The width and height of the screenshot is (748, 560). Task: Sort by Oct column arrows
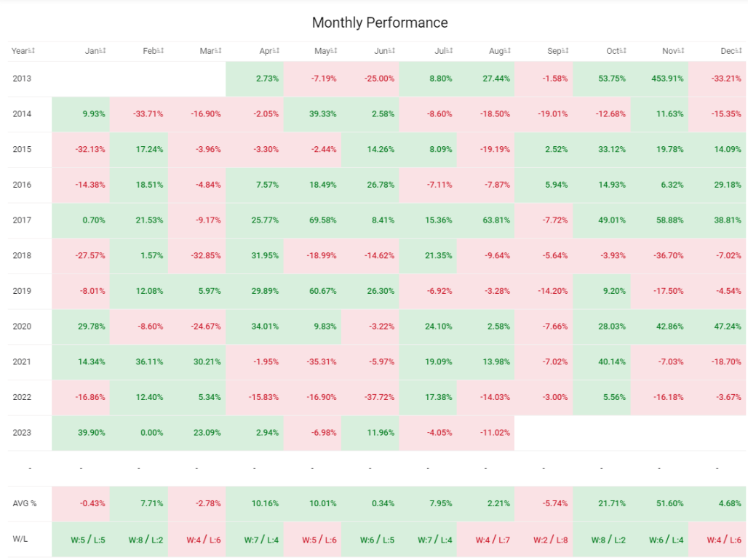click(623, 51)
